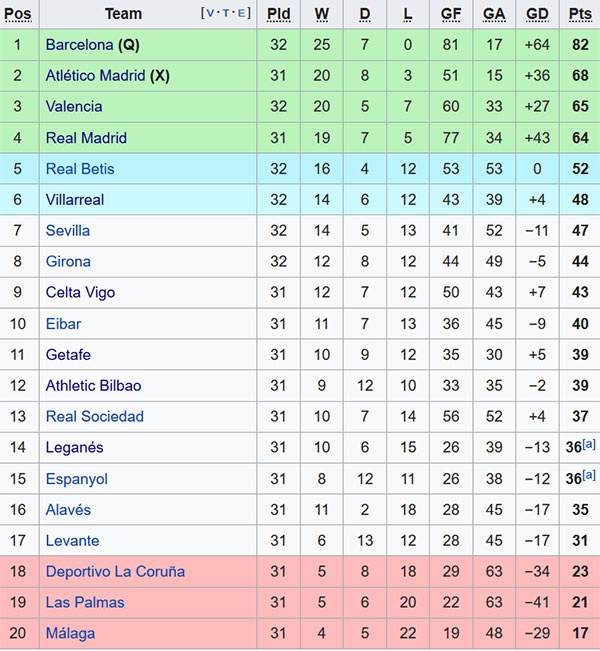This screenshot has height=651, width=600.
Task: Open the Real Sociedad team link
Action: click(x=94, y=417)
